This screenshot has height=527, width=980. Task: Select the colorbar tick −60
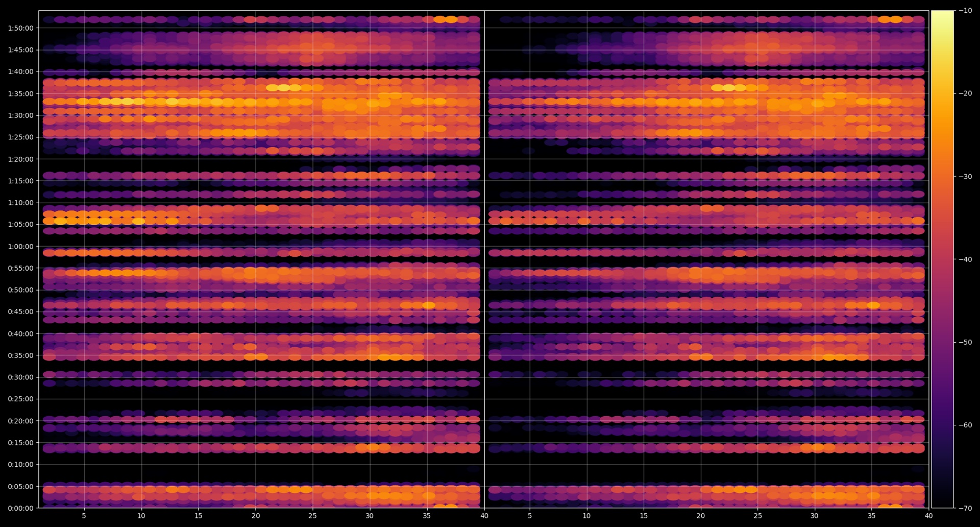coord(965,425)
